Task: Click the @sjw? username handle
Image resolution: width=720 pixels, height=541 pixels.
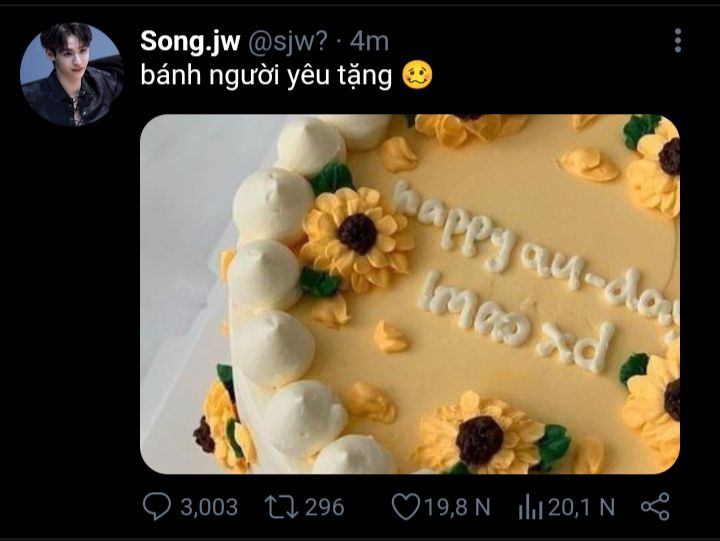Action: click(288, 41)
